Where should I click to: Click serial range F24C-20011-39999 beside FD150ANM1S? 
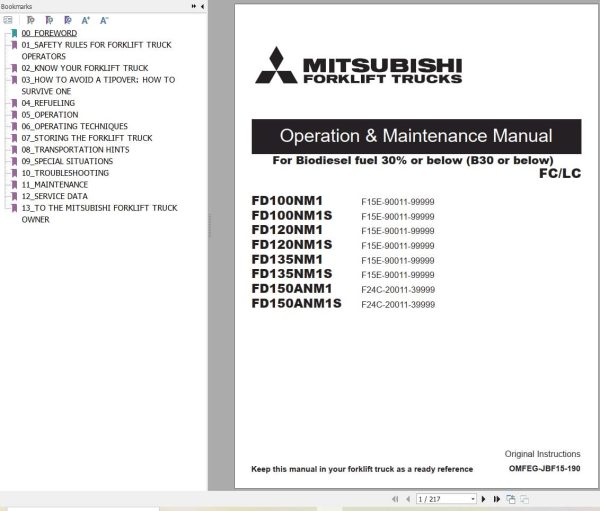(x=398, y=305)
